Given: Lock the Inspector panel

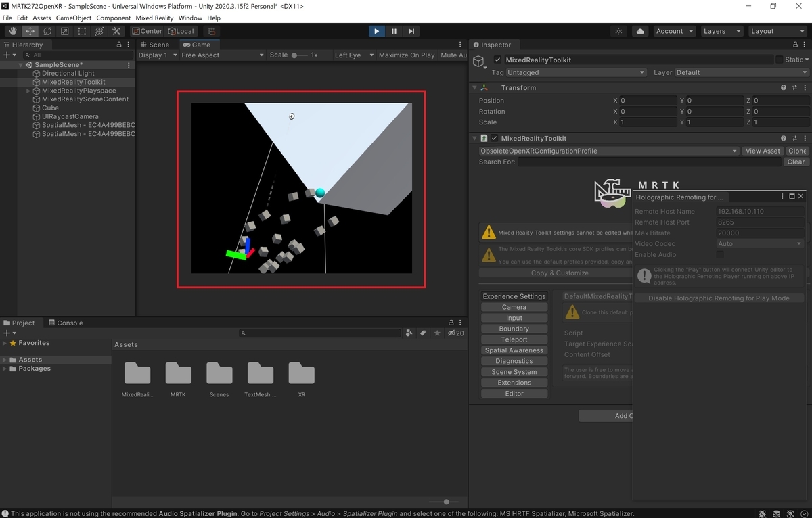Looking at the screenshot, I should [x=795, y=45].
